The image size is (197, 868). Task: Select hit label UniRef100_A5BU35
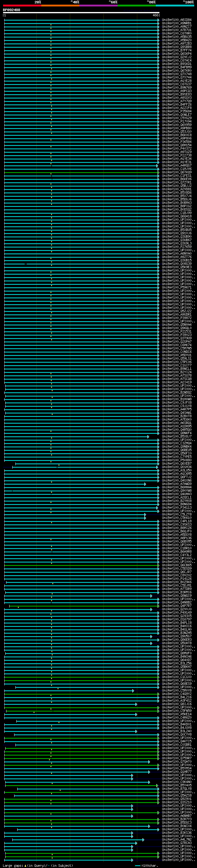(x=177, y=37)
